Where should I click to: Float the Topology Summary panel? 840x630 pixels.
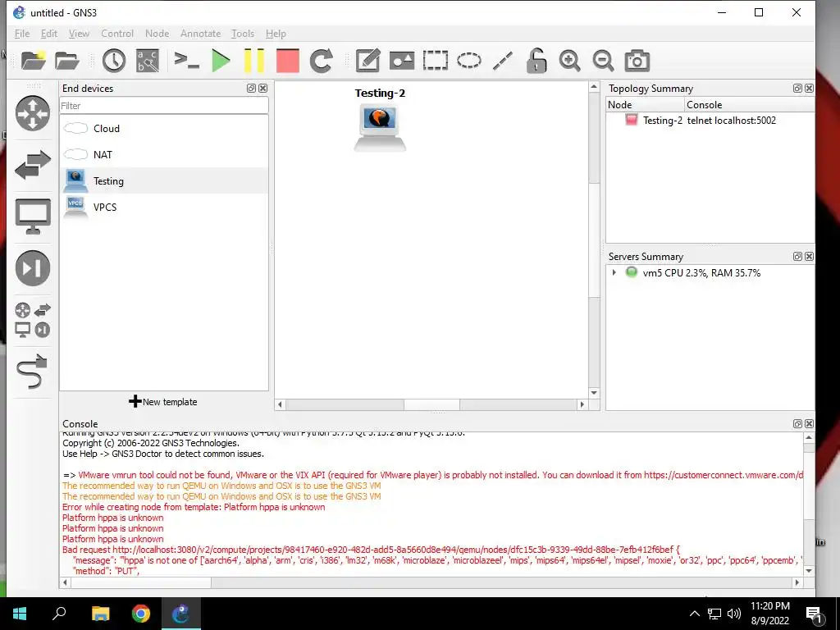(797, 89)
